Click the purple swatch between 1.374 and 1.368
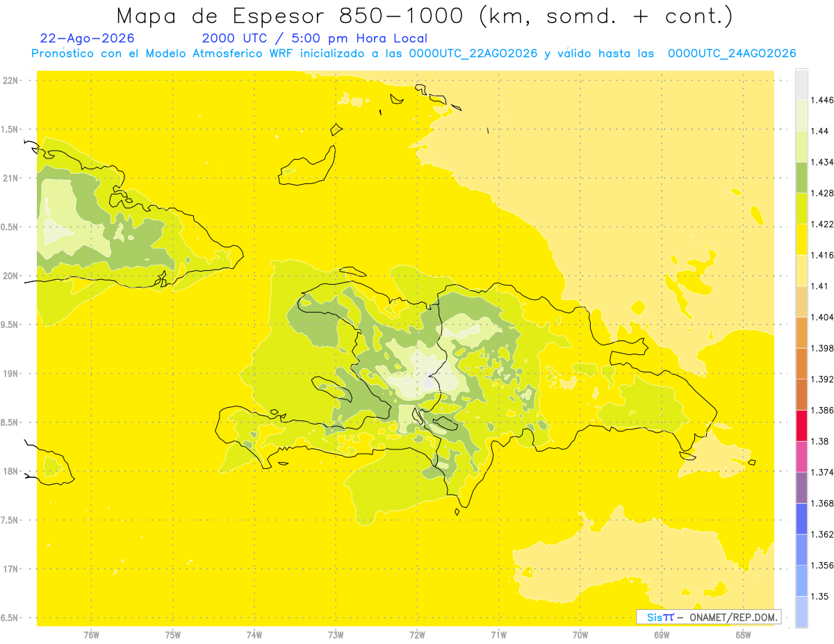The width and height of the screenshot is (834, 644). pos(801,487)
